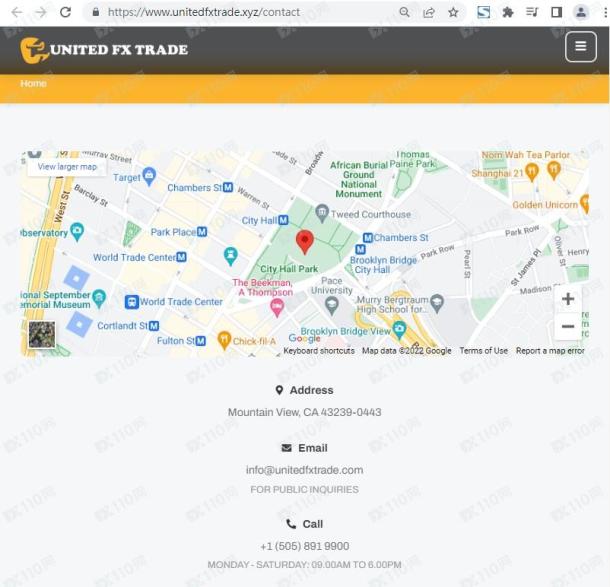Click Report a map error link
610x587 pixels.
tap(550, 350)
